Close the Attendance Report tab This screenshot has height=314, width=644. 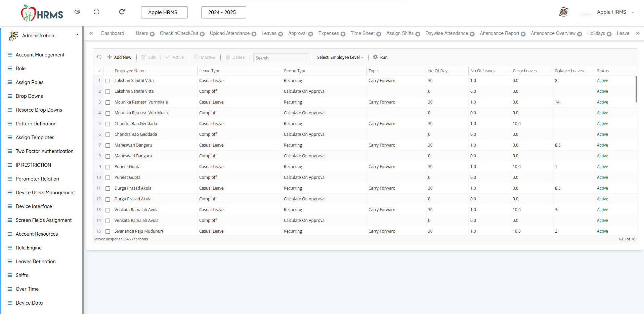pyautogui.click(x=523, y=34)
